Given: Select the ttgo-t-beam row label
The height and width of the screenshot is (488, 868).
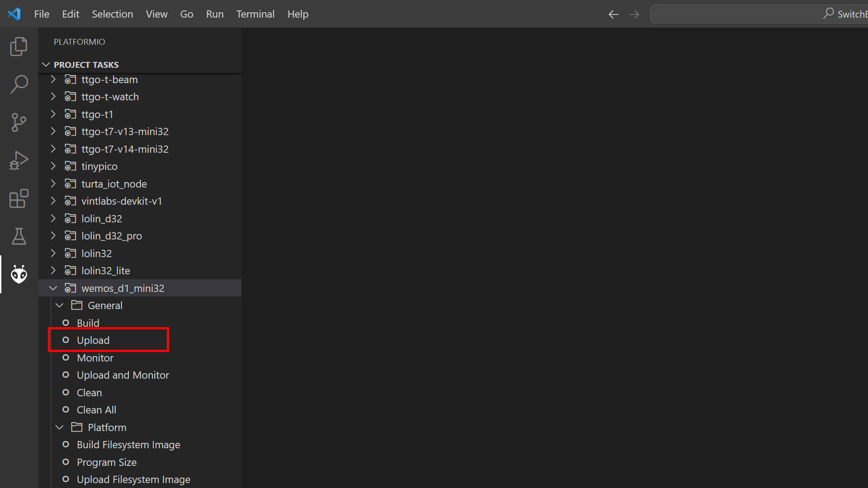Looking at the screenshot, I should click(109, 80).
